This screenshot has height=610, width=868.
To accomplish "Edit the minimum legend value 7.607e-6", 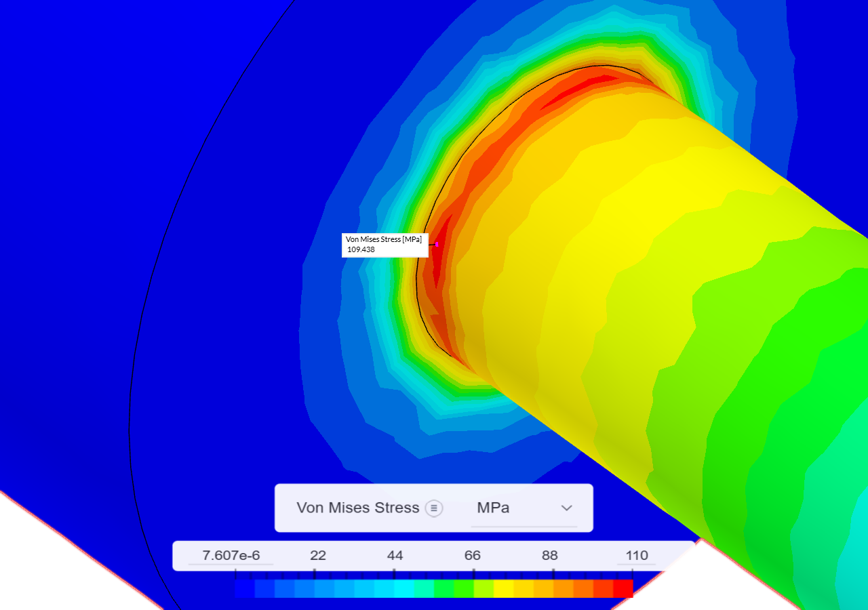I will pyautogui.click(x=231, y=556).
